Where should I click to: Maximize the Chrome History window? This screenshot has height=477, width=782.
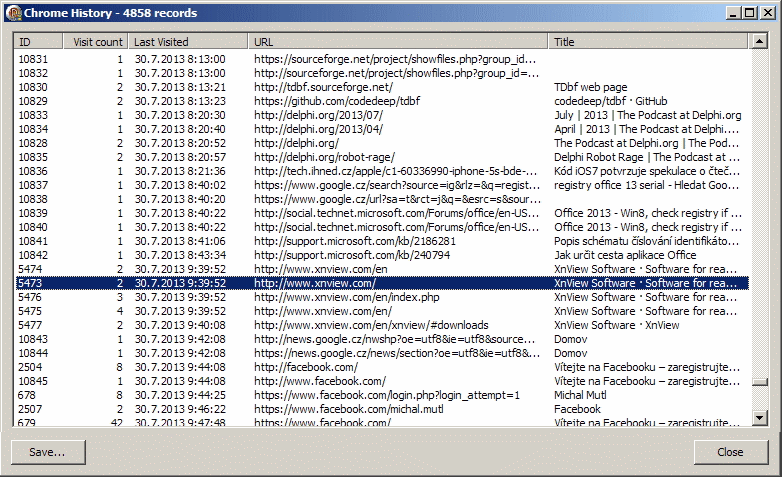pyautogui.click(x=750, y=13)
